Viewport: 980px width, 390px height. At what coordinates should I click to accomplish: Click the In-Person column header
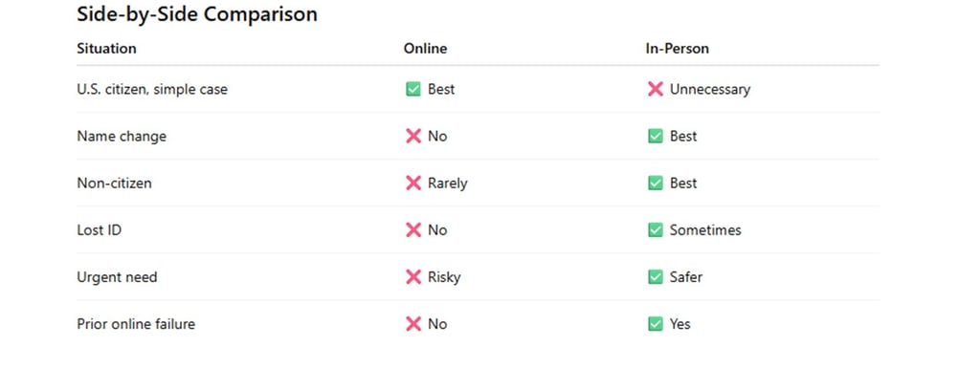(677, 48)
